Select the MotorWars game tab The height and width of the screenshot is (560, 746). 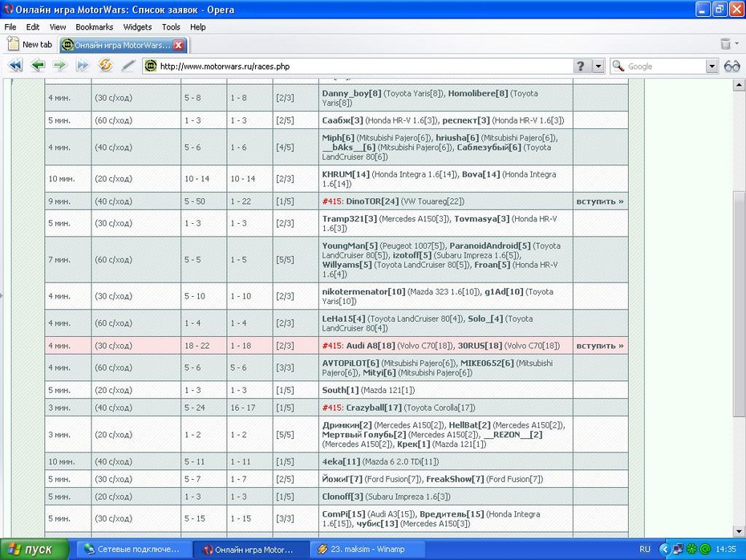point(124,45)
